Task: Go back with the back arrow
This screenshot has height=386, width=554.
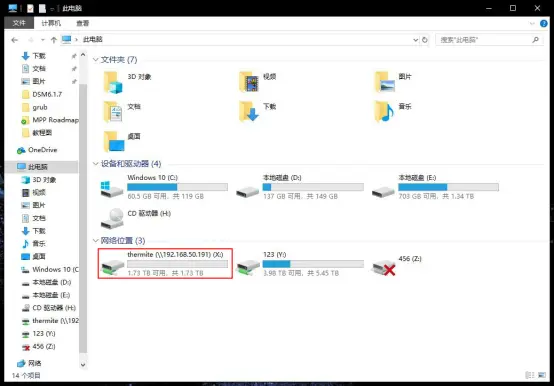Action: (x=14, y=40)
